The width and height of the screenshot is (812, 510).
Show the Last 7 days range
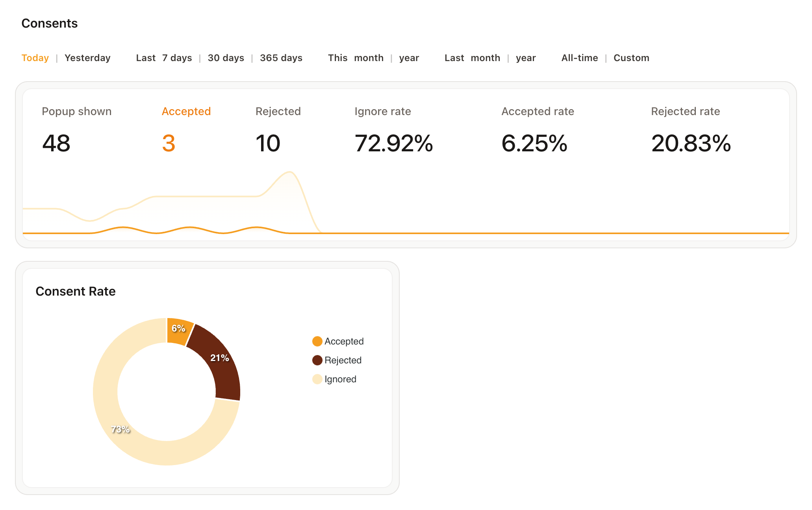point(177,58)
